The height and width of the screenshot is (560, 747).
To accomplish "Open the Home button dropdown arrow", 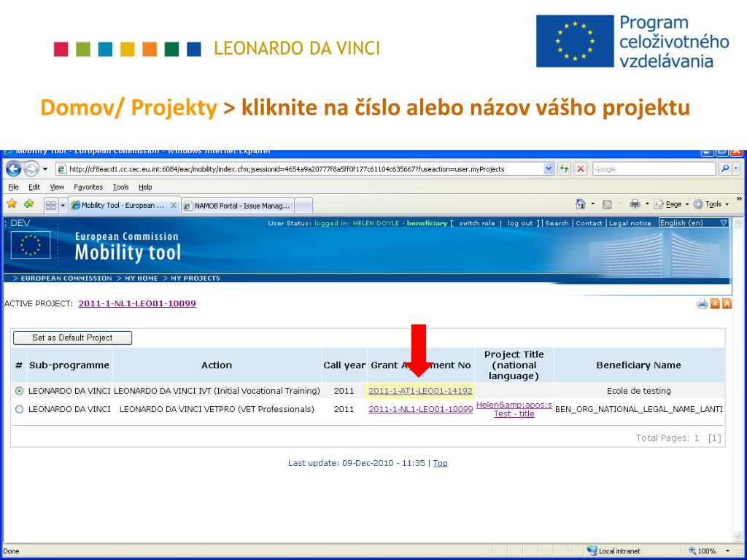I will [x=593, y=204].
